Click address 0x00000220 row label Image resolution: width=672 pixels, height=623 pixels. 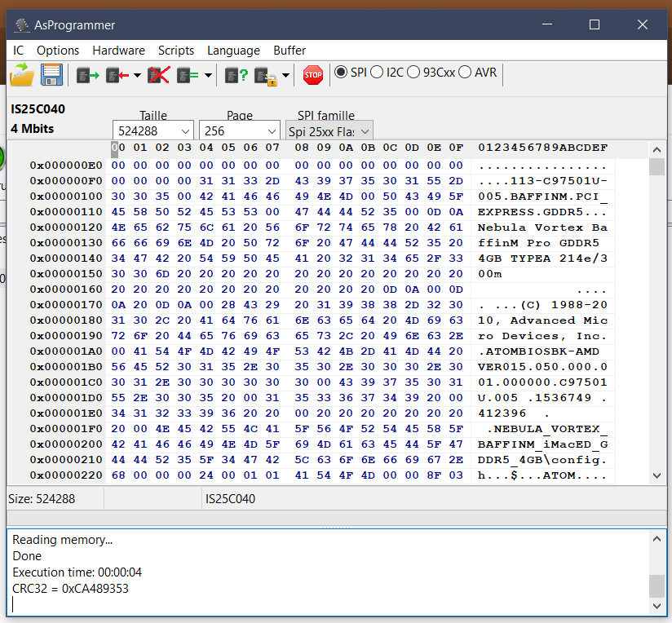66,475
